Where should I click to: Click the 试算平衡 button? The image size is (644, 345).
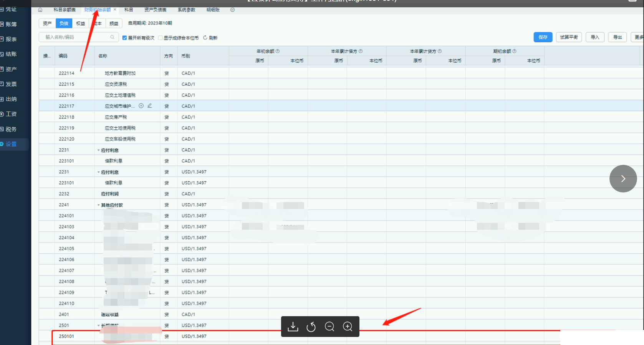568,37
